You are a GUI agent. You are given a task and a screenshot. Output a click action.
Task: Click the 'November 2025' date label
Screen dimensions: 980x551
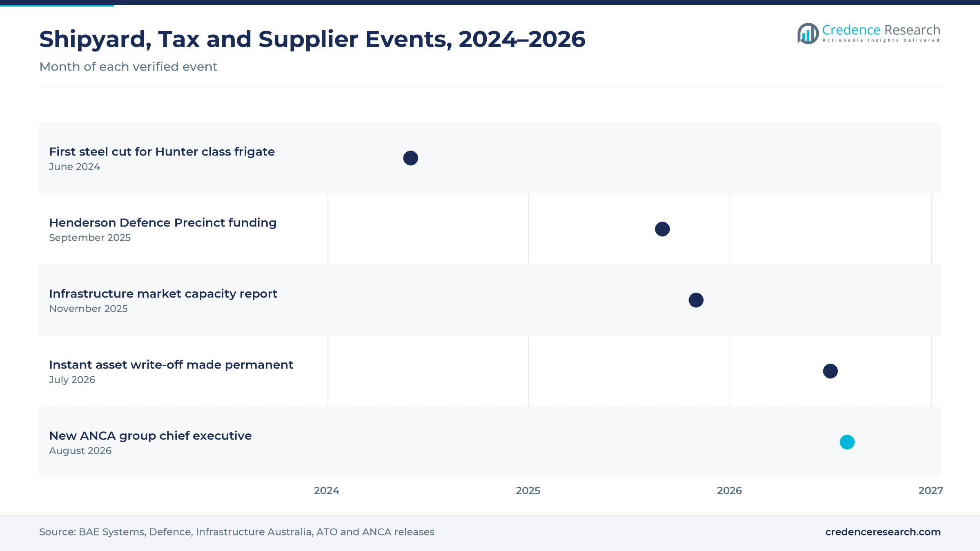click(x=88, y=309)
